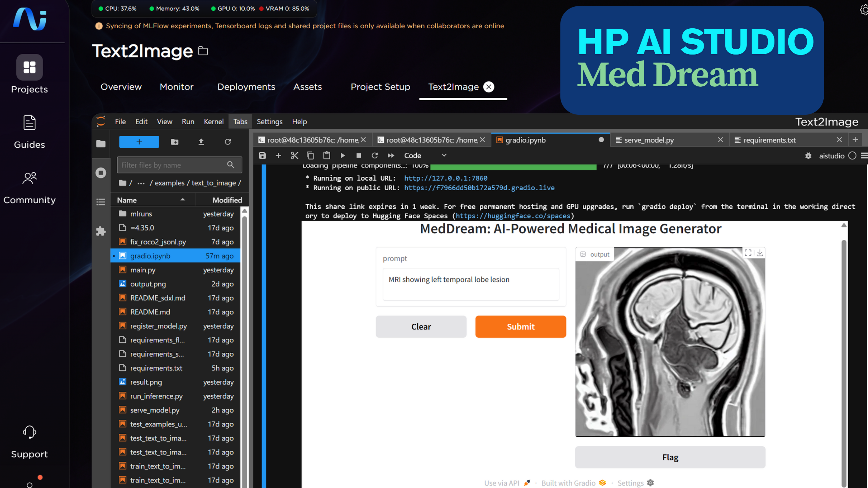Run the selected cell play icon
The width and height of the screenshot is (868, 488).
(x=343, y=155)
